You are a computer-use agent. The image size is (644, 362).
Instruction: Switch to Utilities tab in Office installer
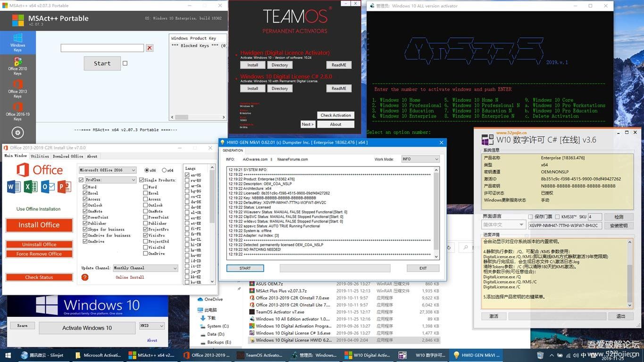point(40,156)
